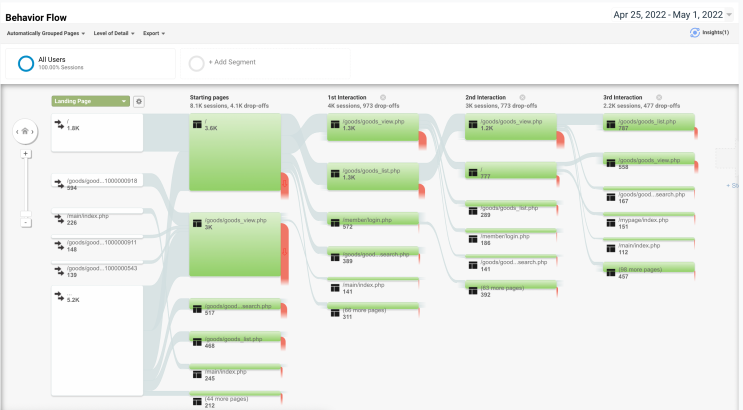Screen dimensions: 743x410
Task: Select the "/" landing page node with 1.8K
Action: pos(97,133)
